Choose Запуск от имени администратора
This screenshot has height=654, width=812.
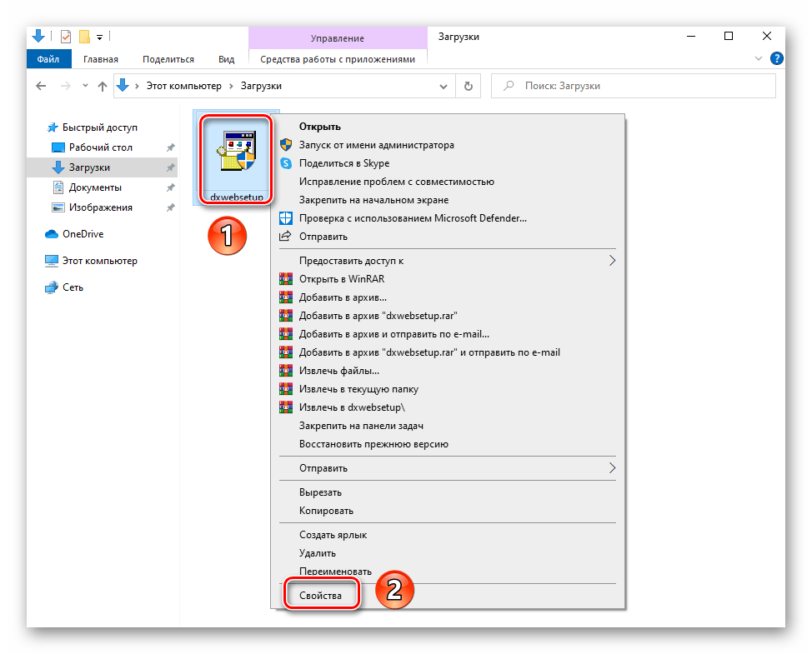(448, 145)
